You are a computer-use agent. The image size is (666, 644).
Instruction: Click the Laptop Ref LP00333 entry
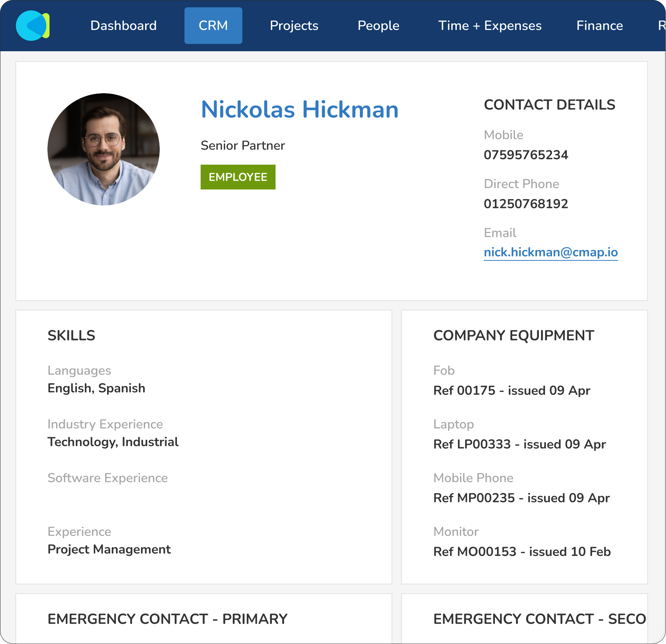[519, 444]
